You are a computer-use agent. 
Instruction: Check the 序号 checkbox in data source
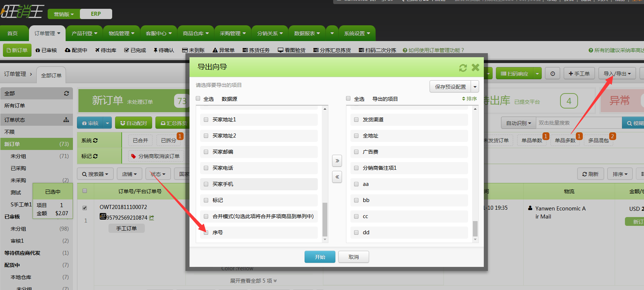[206, 232]
